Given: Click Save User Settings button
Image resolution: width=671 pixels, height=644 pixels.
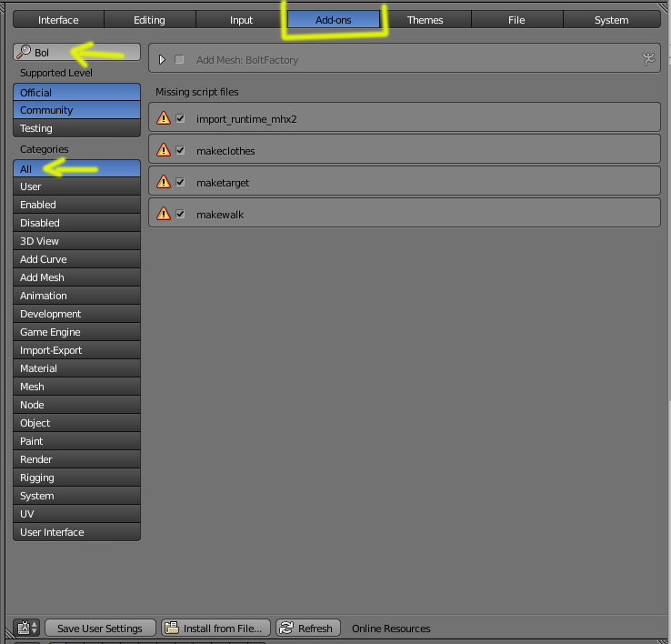Looking at the screenshot, I should pyautogui.click(x=100, y=628).
